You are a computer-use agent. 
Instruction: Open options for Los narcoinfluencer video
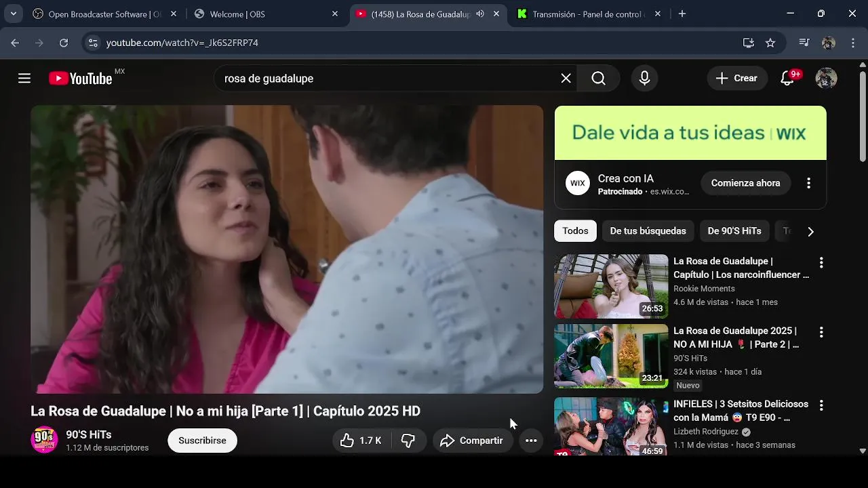[x=821, y=262]
